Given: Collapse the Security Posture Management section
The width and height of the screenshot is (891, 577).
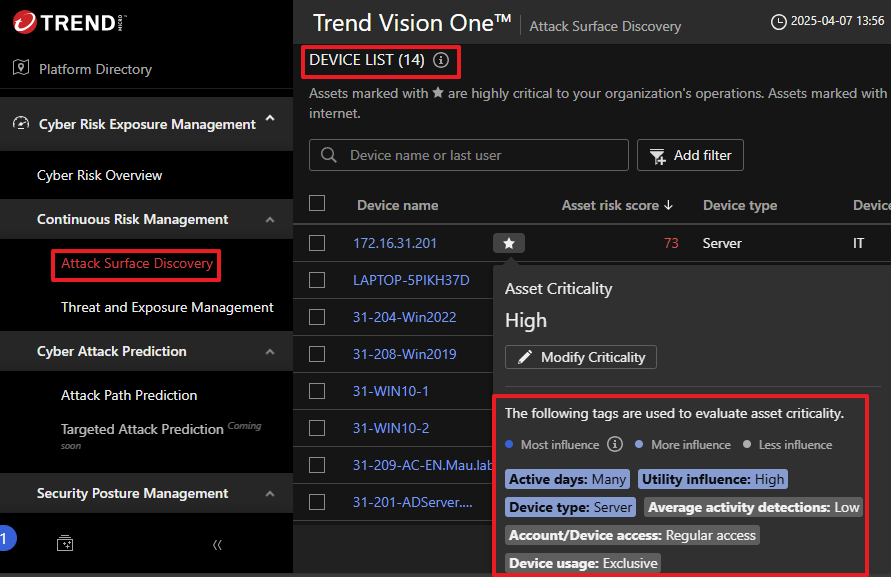Looking at the screenshot, I should click(x=270, y=494).
